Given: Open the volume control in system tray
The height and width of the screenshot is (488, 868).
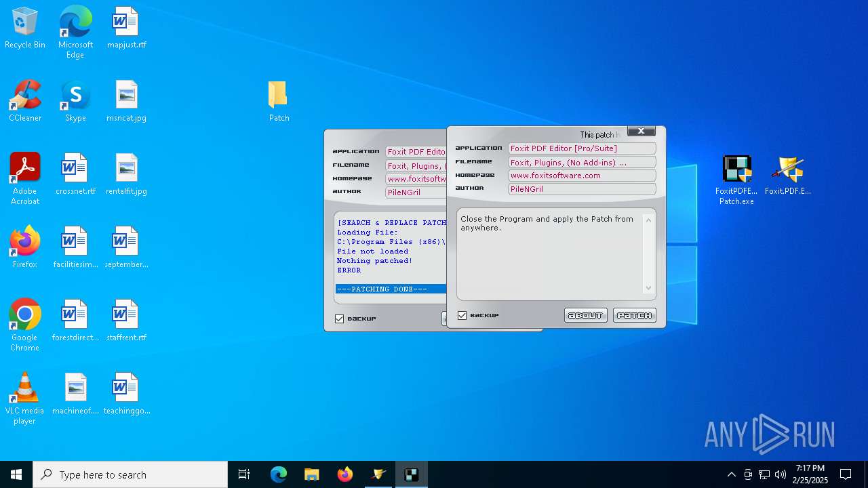Looking at the screenshot, I should click(x=781, y=474).
